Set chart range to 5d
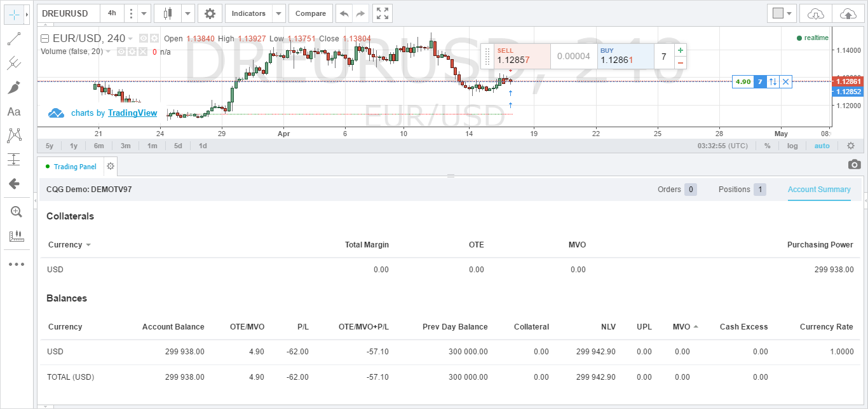Viewport: 868px width, 409px height. click(178, 146)
